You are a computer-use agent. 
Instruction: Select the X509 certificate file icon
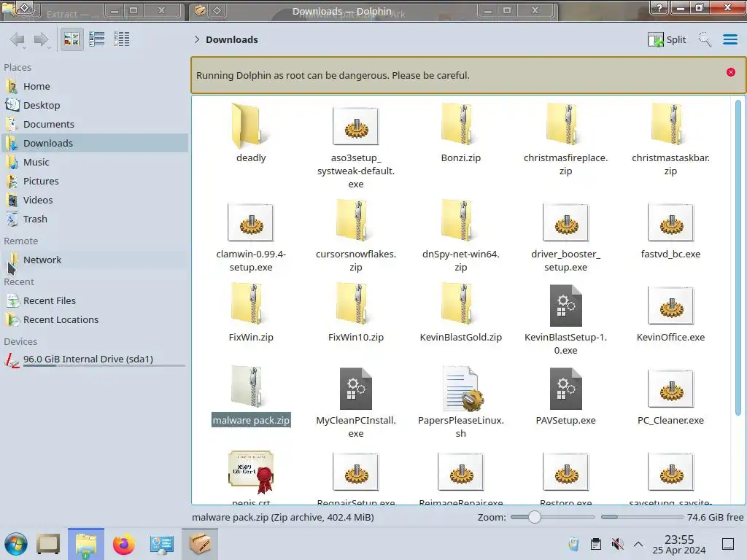tap(252, 472)
